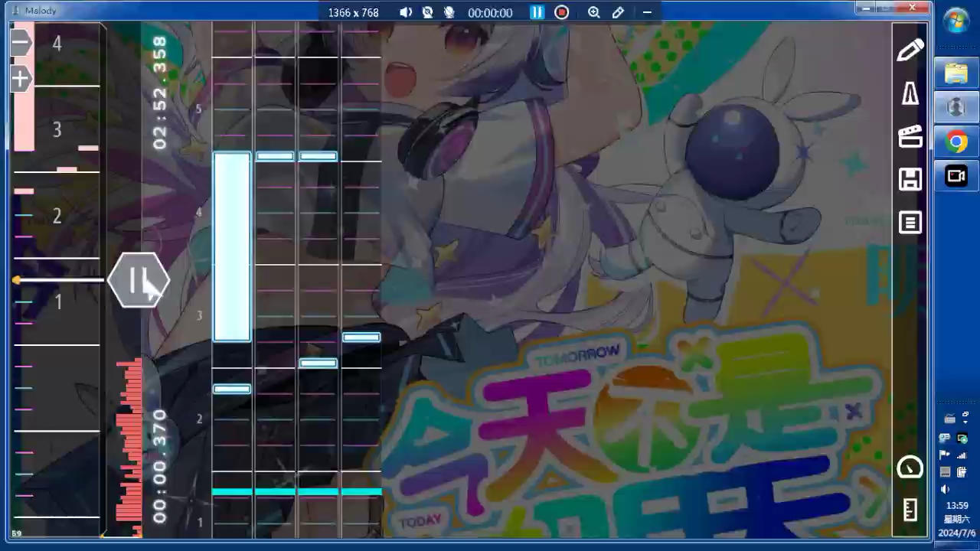
Task: Open the metronome timing tool
Action: pos(910,93)
